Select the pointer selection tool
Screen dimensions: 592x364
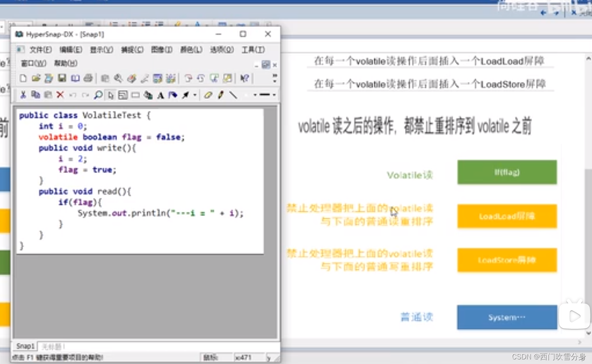point(111,95)
